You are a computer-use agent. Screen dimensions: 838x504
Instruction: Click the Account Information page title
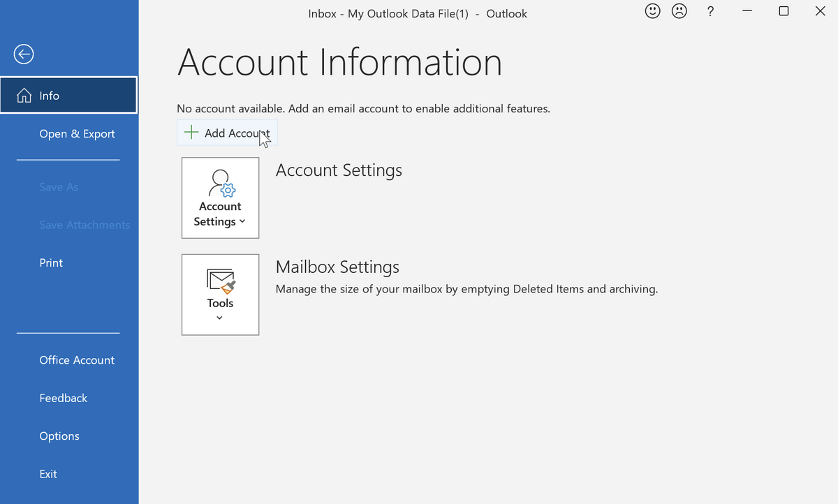click(339, 62)
